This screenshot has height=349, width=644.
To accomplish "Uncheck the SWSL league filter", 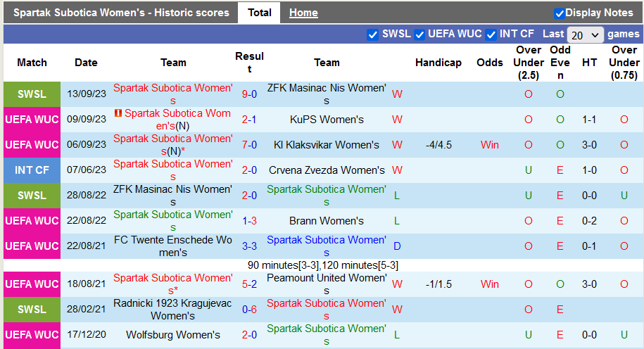I will click(373, 34).
